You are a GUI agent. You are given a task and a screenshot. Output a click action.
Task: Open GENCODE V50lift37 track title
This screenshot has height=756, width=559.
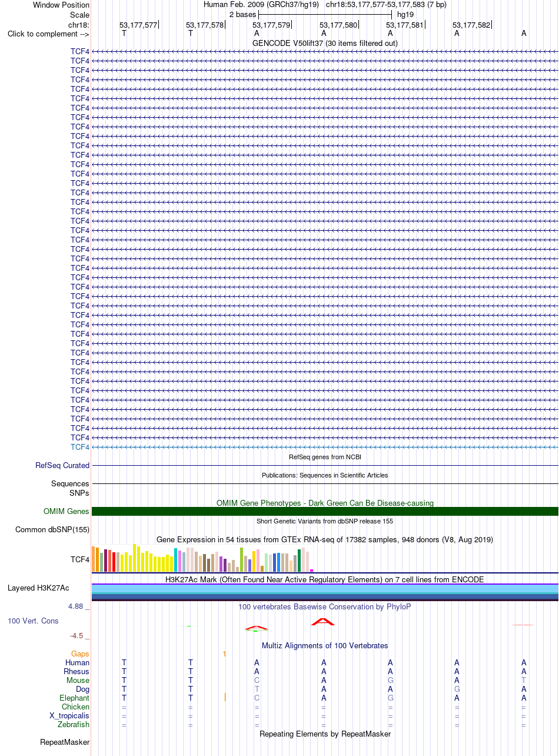[x=325, y=43]
